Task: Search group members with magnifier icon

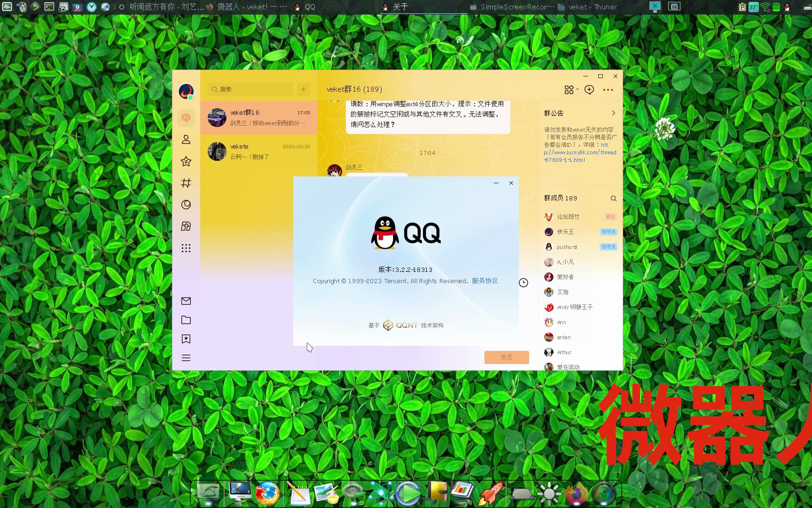Action: 613,198
